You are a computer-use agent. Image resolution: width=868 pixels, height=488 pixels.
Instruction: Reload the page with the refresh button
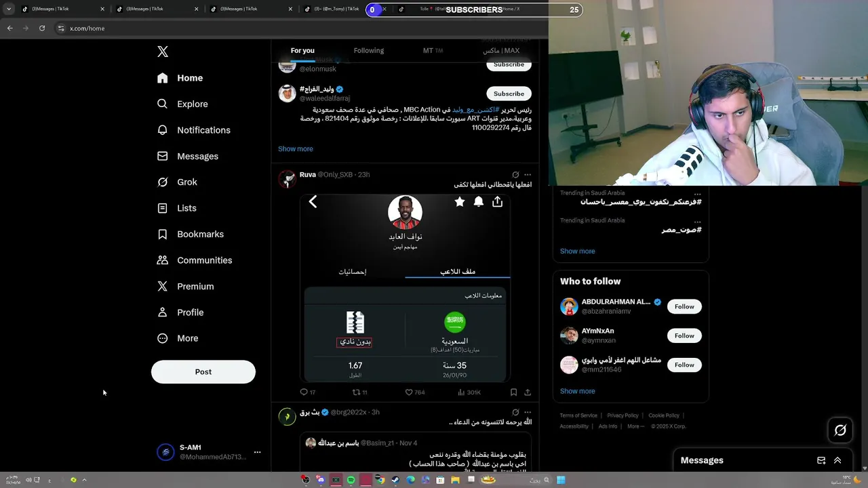(42, 28)
